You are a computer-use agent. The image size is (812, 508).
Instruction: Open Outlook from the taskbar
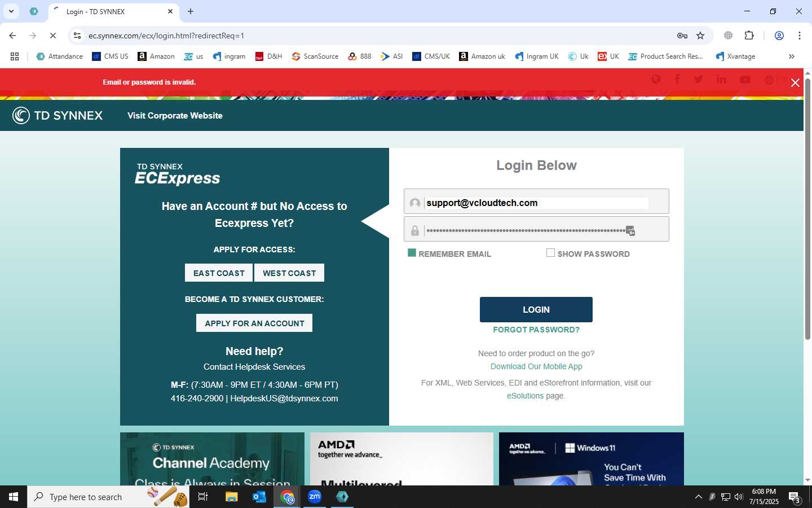point(259,497)
